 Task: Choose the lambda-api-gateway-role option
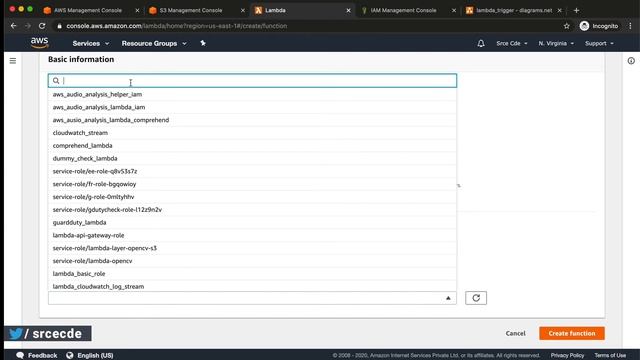(x=252, y=235)
